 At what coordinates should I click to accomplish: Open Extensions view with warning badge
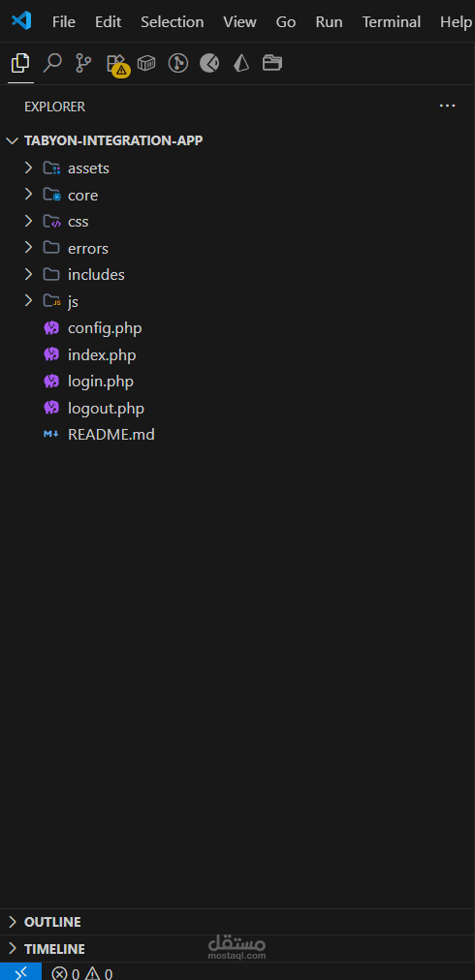(x=117, y=64)
